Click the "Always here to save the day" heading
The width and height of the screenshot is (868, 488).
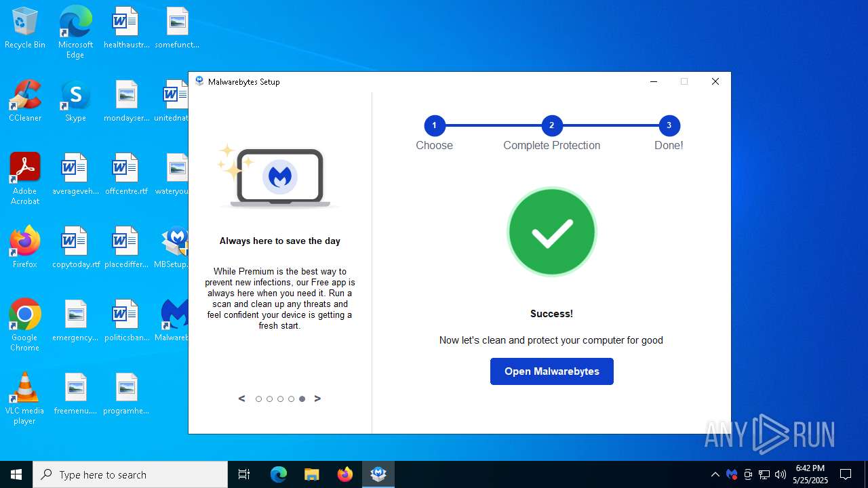[280, 241]
